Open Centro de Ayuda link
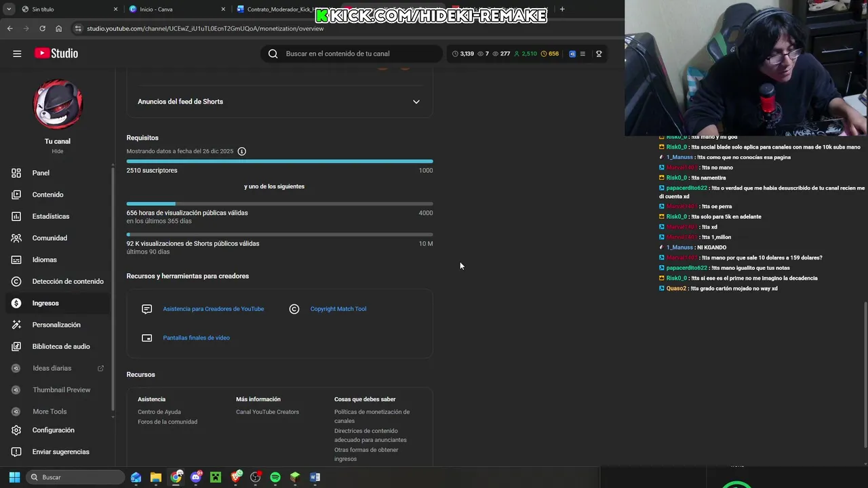Screen dimensions: 868x488 click(159, 412)
